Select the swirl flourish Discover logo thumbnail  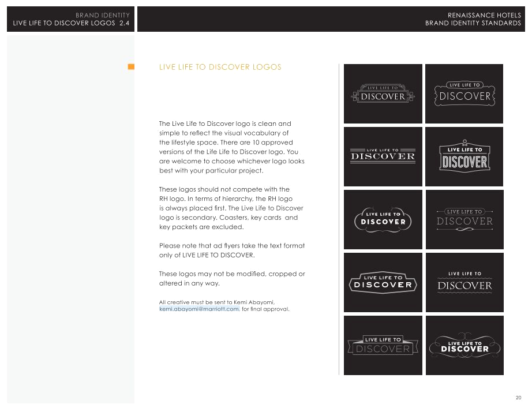464,346
